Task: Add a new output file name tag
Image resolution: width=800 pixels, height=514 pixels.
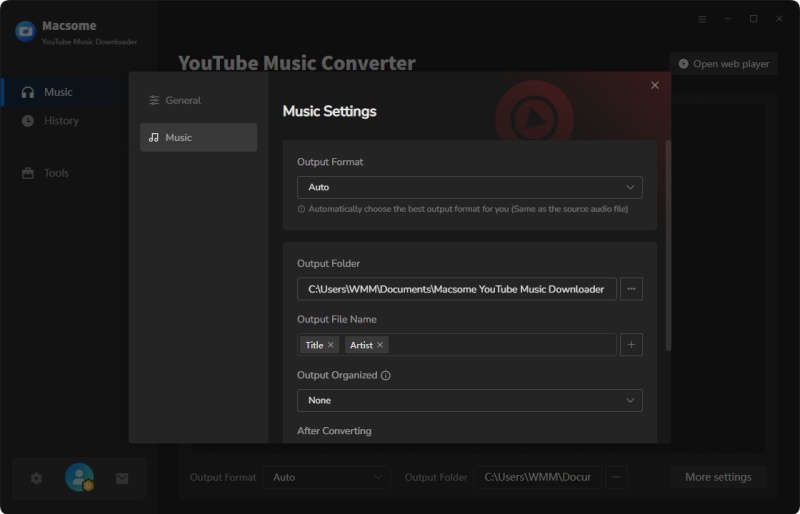Action: coord(631,345)
